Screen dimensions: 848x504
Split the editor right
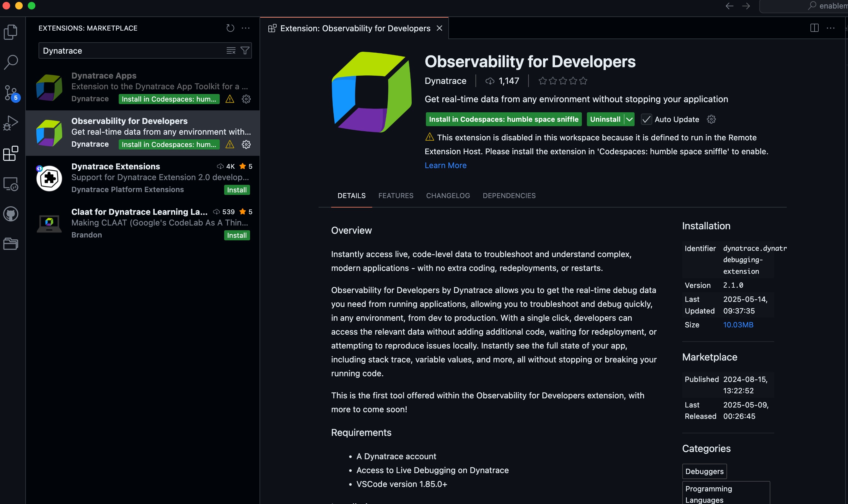814,28
